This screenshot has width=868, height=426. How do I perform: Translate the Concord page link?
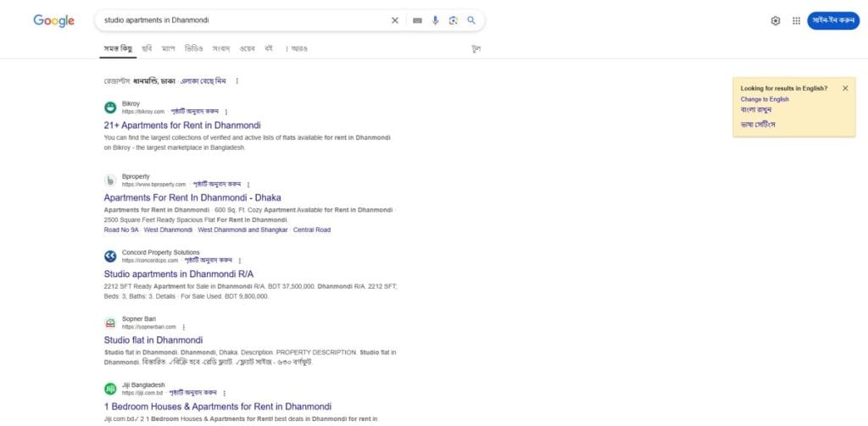[209, 260]
